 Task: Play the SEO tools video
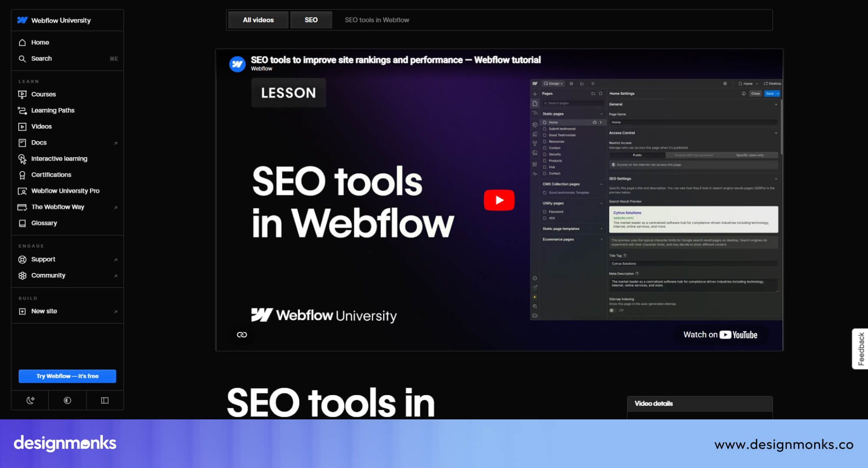click(x=499, y=200)
